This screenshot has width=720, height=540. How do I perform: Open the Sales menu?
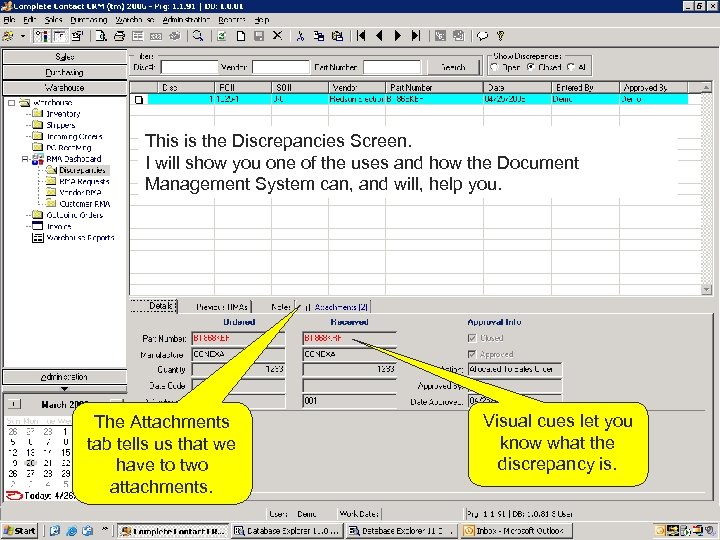tap(53, 20)
